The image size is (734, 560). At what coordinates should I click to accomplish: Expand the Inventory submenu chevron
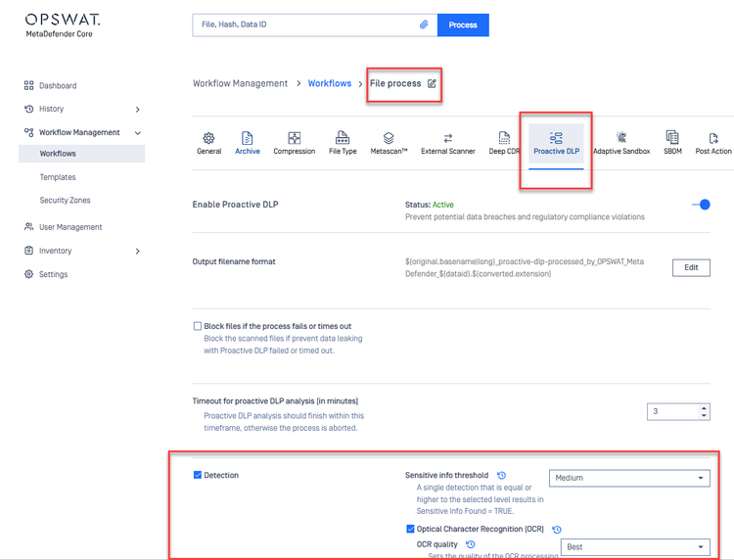(x=138, y=251)
